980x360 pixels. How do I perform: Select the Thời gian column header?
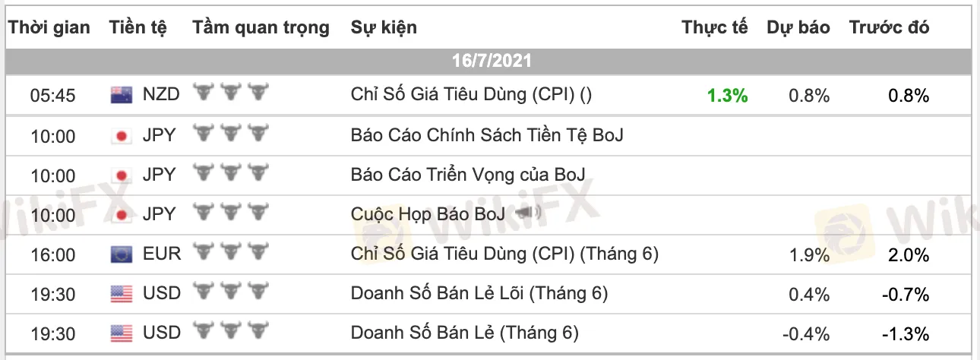click(x=49, y=28)
